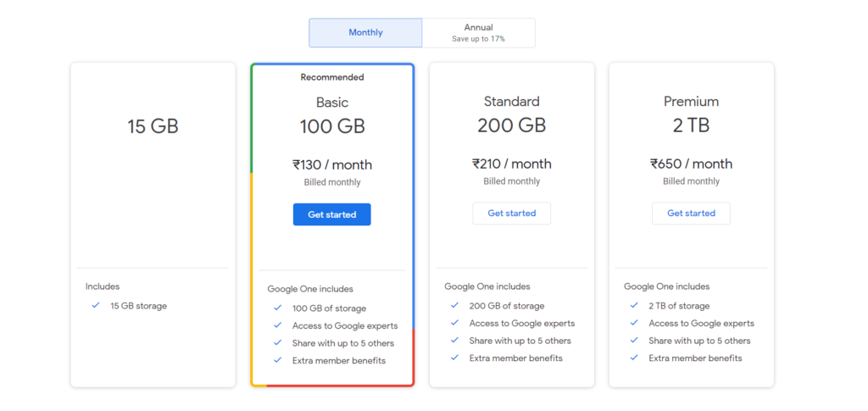Select the free 15 GB plan heading
Image resolution: width=868 pixels, height=411 pixels.
153,127
